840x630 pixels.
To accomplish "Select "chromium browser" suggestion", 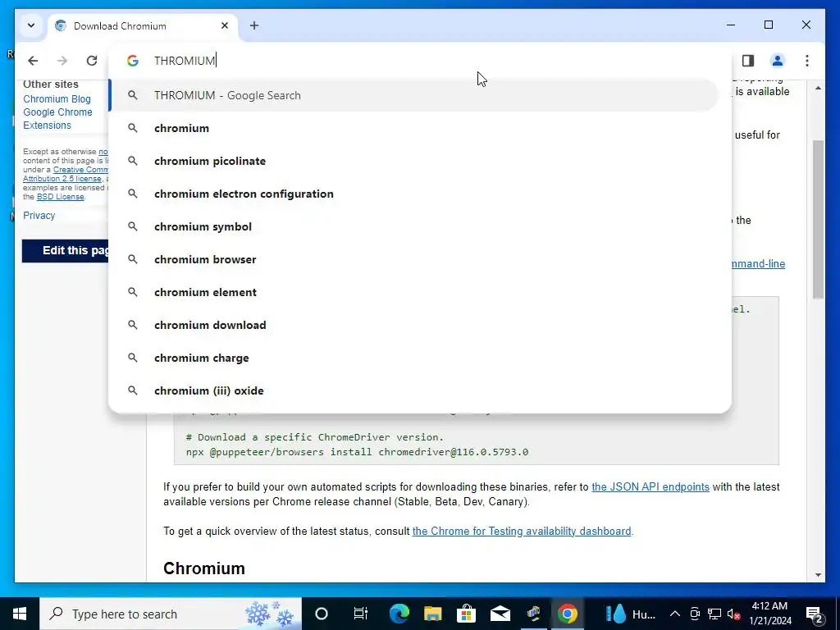I will tap(413, 259).
